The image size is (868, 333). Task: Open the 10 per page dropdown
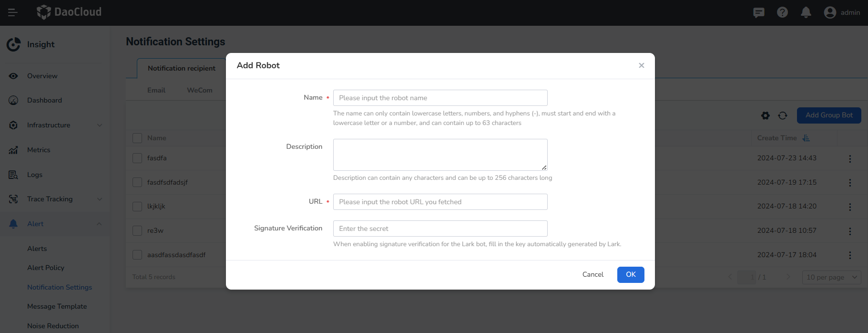(x=832, y=277)
